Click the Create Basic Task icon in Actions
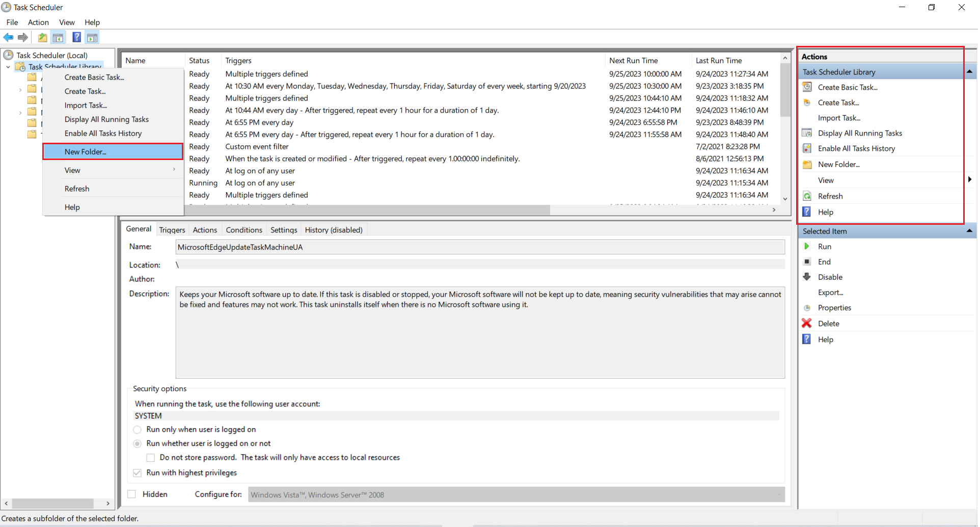The image size is (980, 527). (807, 87)
